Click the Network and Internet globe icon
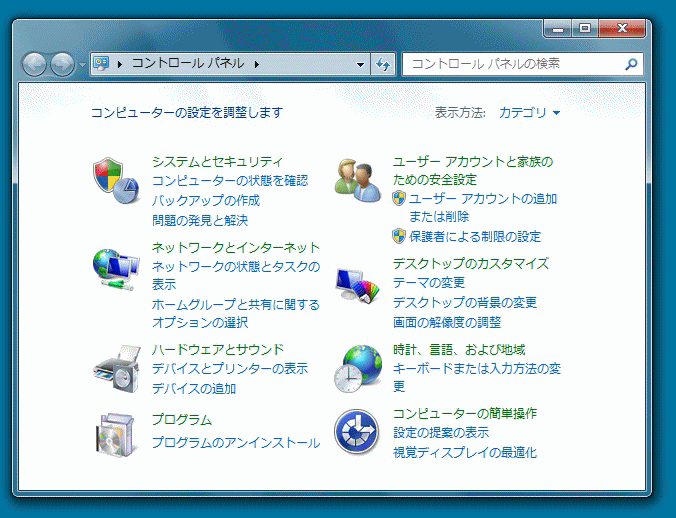This screenshot has height=518, width=676. [116, 269]
